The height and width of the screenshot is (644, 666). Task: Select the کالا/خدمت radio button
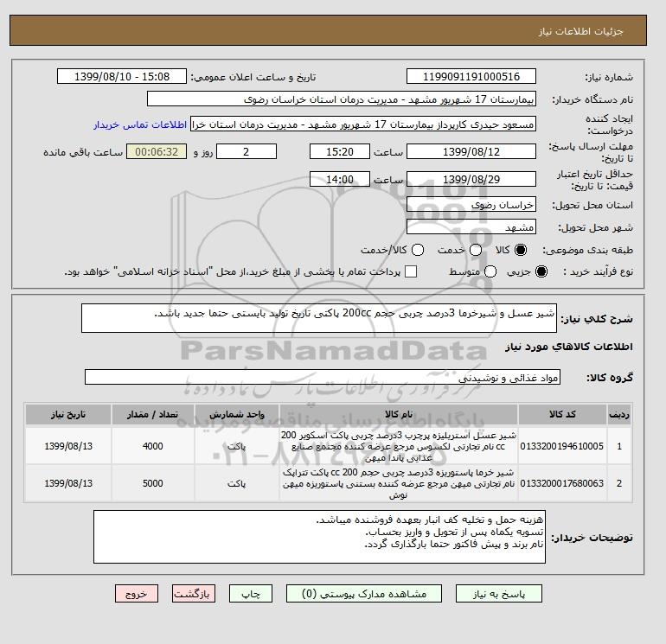(418, 250)
